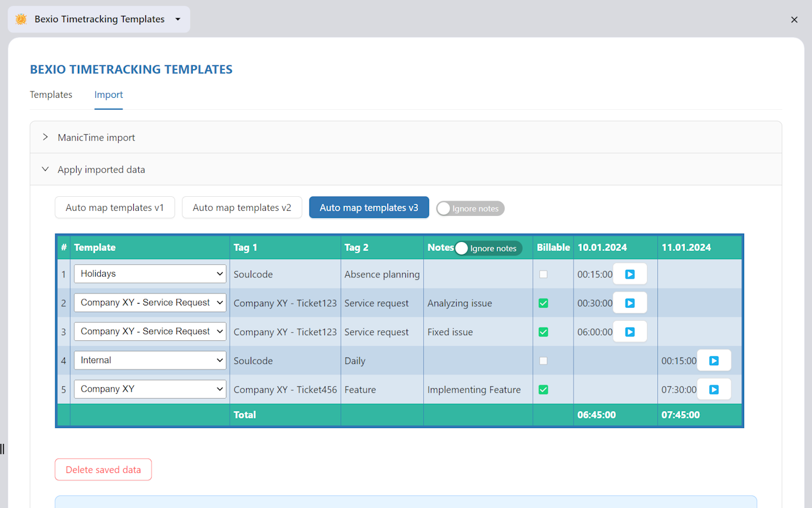The width and height of the screenshot is (812, 508).
Task: Toggle Ignore notes switch in Notes header
Action: coord(488,248)
